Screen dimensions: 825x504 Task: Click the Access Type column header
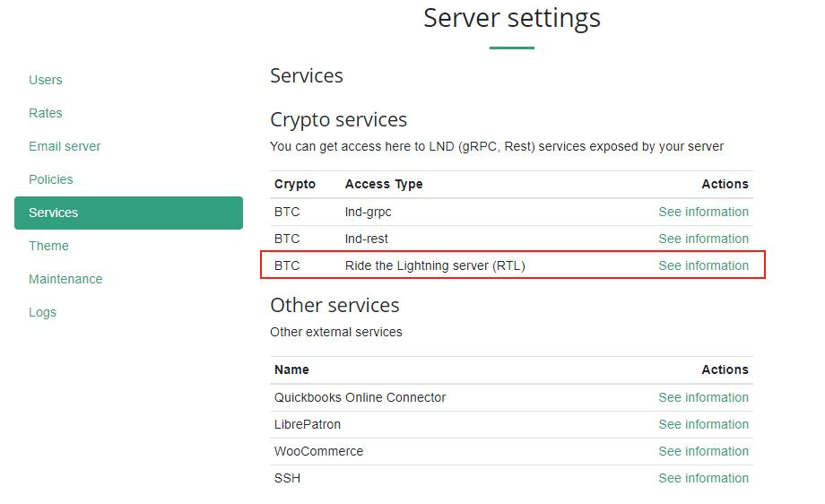point(384,184)
